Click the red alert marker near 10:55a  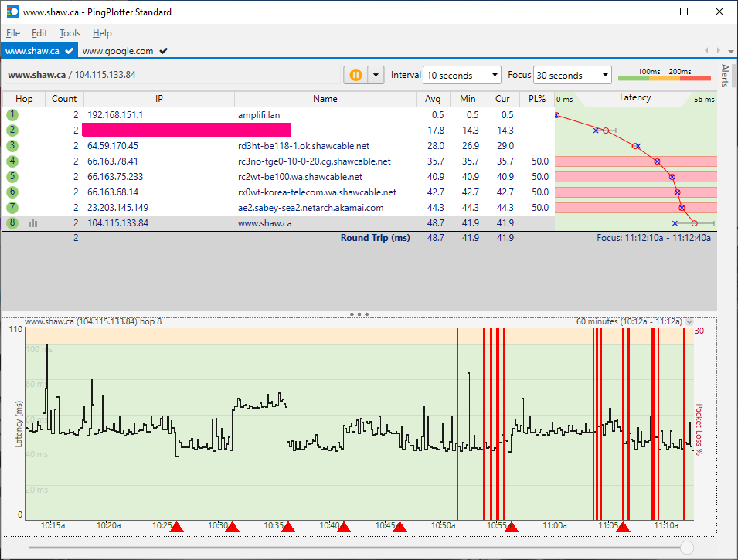(x=511, y=527)
